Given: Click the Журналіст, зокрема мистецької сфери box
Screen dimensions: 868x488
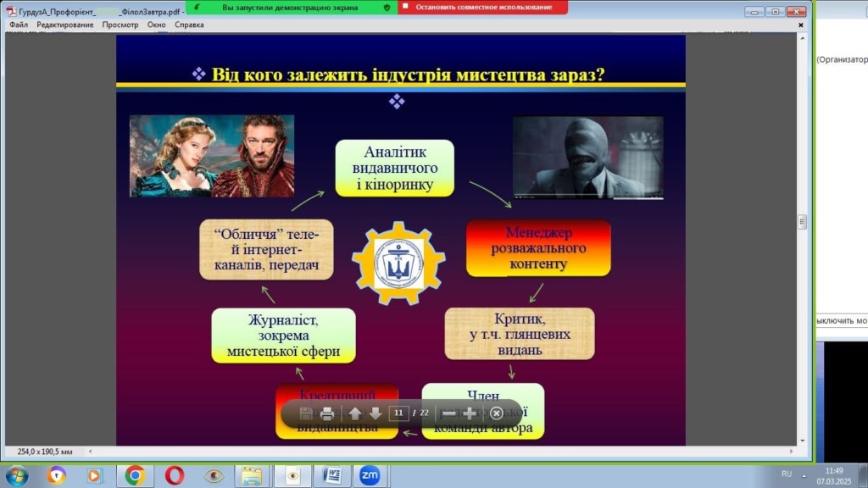Looking at the screenshot, I should pos(283,335).
